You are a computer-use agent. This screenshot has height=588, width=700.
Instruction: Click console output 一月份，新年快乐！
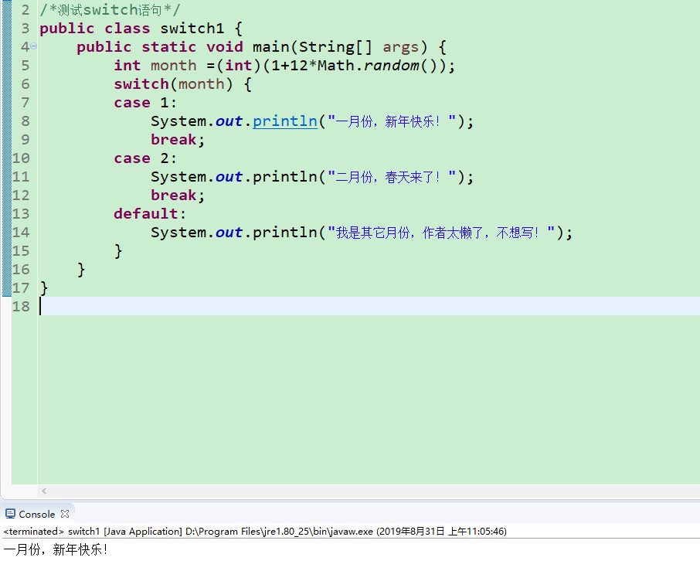tap(56, 549)
